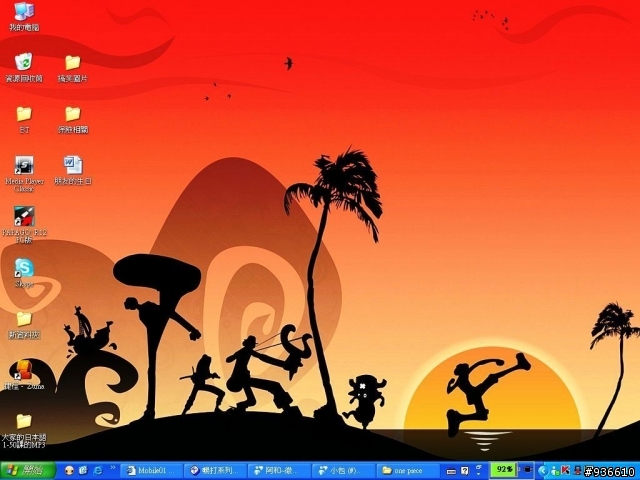Select the folder icon below Skype
The image size is (640, 480).
click(24, 325)
